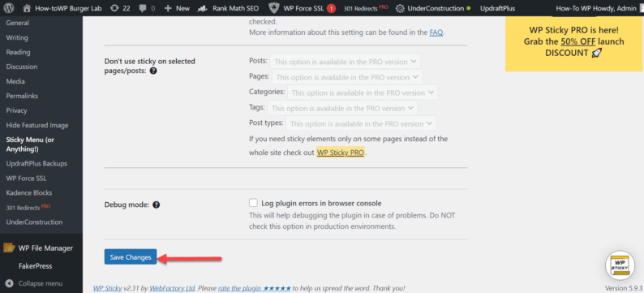Image resolution: width=644 pixels, height=293 pixels.
Task: Go to Permalinks settings
Action: pyautogui.click(x=22, y=96)
